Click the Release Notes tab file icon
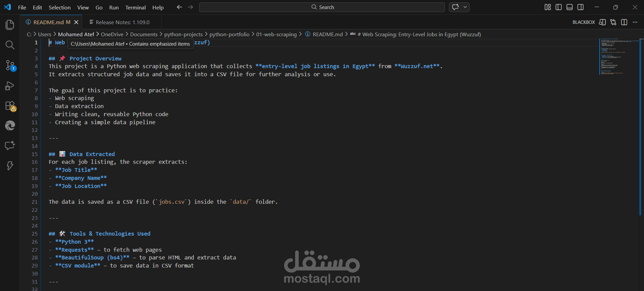This screenshot has width=644, height=291. (91, 22)
